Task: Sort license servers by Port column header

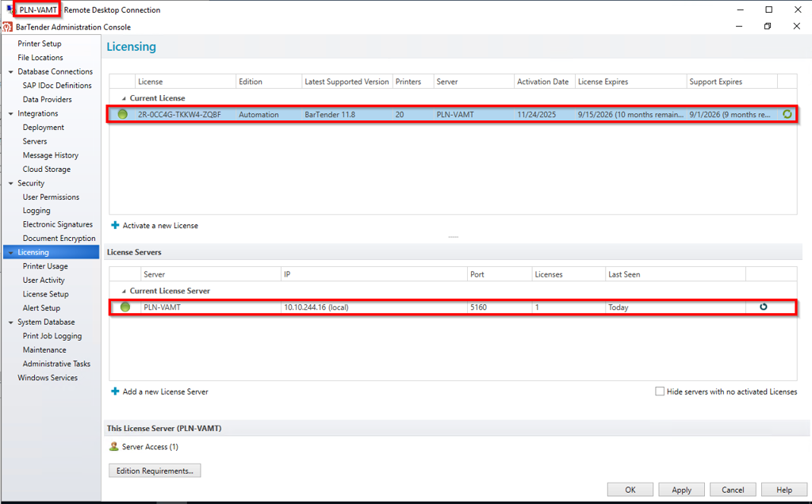Action: pos(500,274)
